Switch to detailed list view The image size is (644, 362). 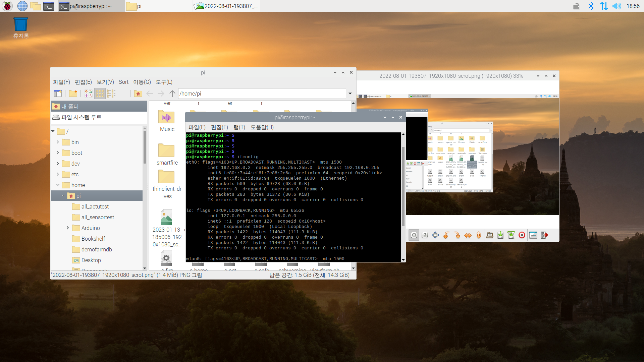click(x=123, y=94)
